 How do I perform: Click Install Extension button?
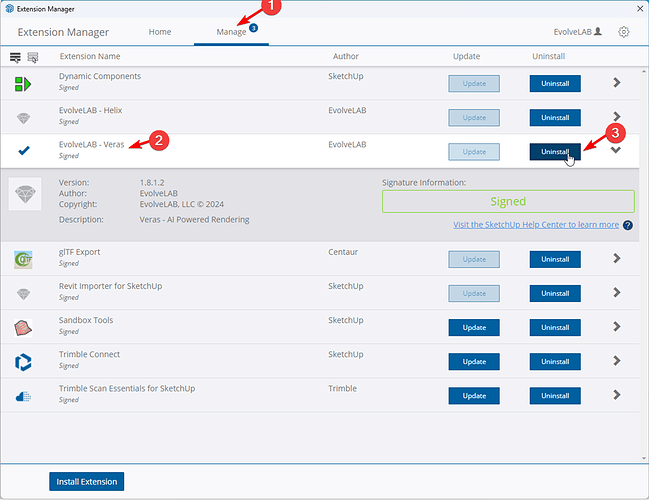click(87, 481)
